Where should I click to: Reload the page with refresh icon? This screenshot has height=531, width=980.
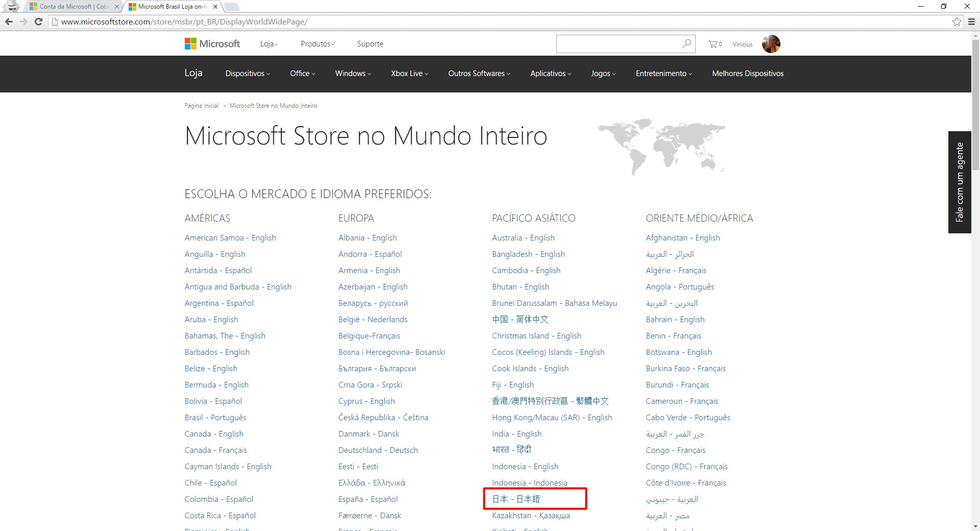click(38, 21)
